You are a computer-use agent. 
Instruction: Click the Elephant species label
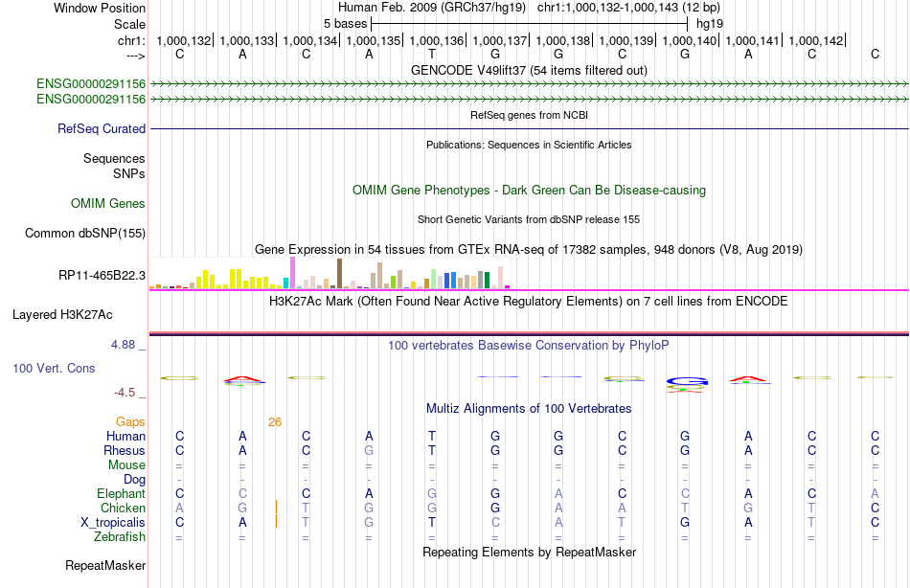pyautogui.click(x=121, y=494)
